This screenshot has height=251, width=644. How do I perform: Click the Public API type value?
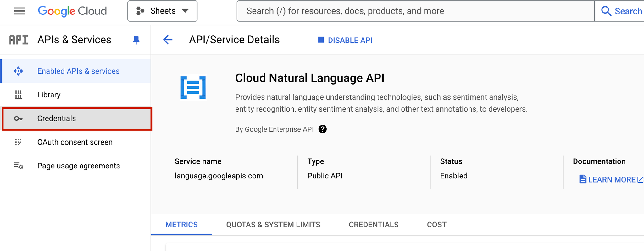click(x=325, y=176)
